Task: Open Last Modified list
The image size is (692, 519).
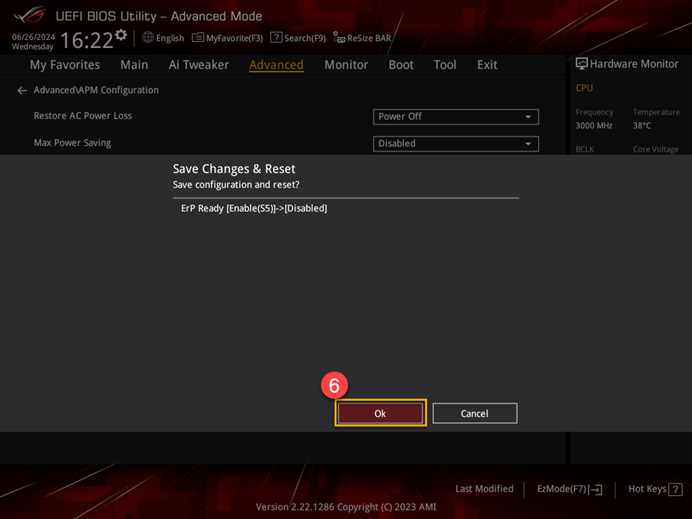Action: click(484, 489)
